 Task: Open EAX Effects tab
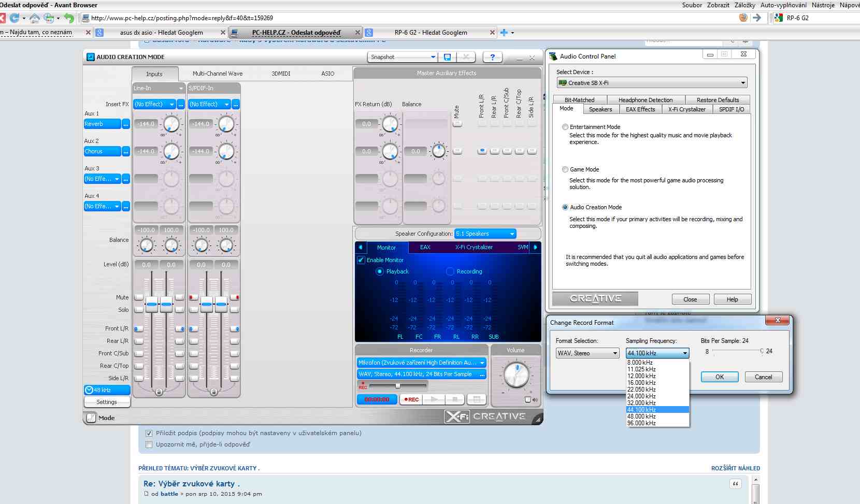click(640, 109)
